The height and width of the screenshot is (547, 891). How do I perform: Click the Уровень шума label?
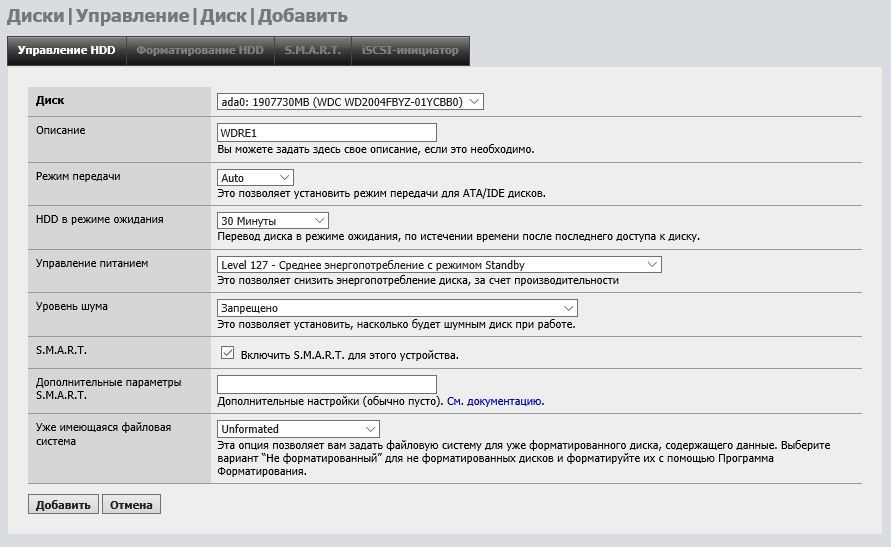(72, 306)
